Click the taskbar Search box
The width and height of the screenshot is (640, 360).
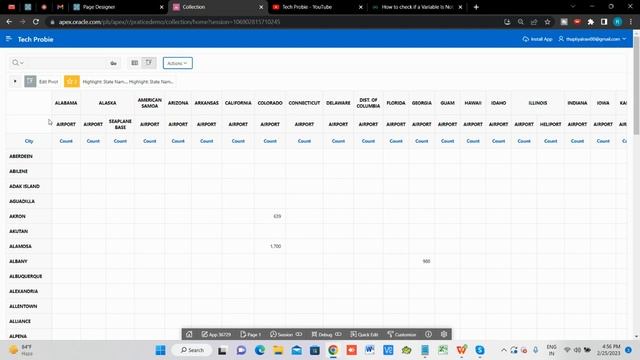[x=192, y=350]
